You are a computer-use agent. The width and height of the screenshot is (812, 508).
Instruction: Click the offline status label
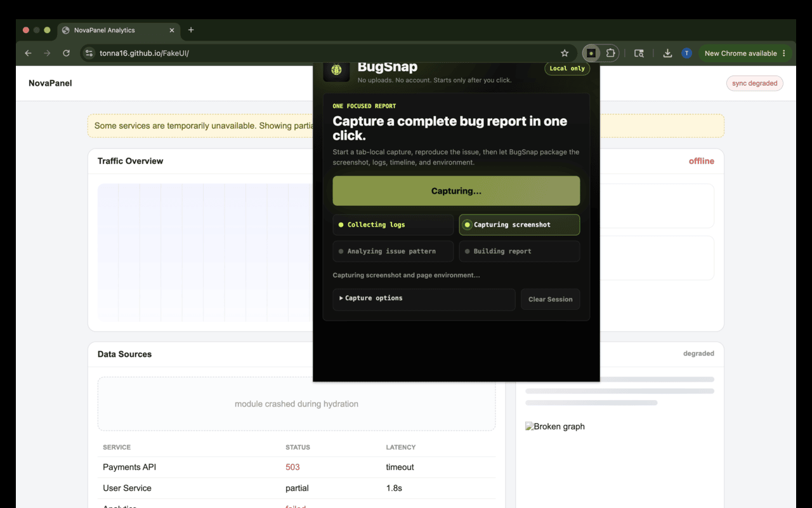tap(702, 161)
